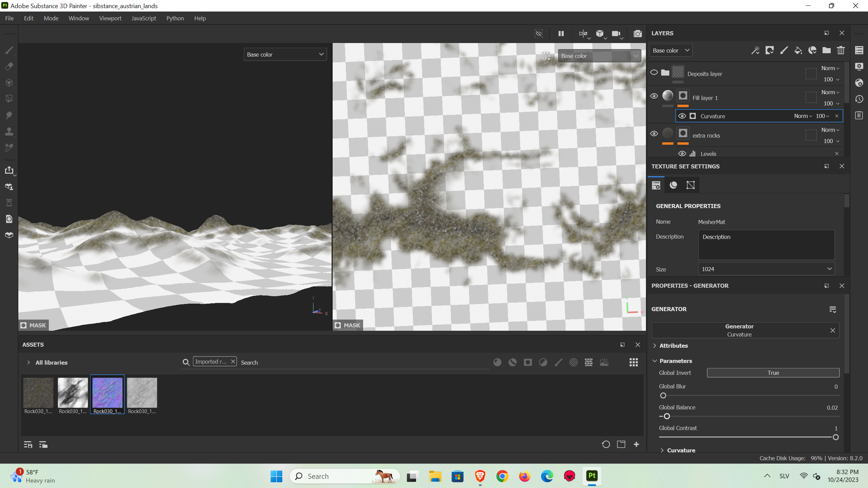Open the Export textures icon

point(9,170)
